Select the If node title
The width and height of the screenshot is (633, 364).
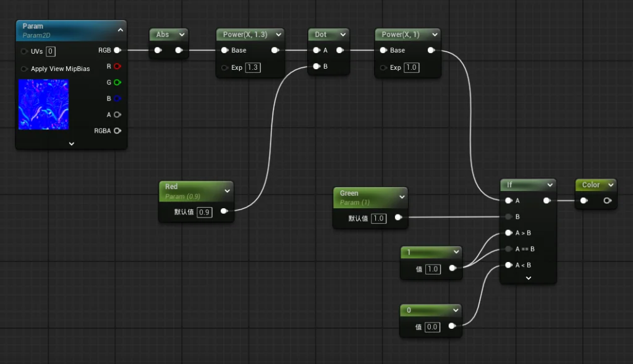(509, 185)
